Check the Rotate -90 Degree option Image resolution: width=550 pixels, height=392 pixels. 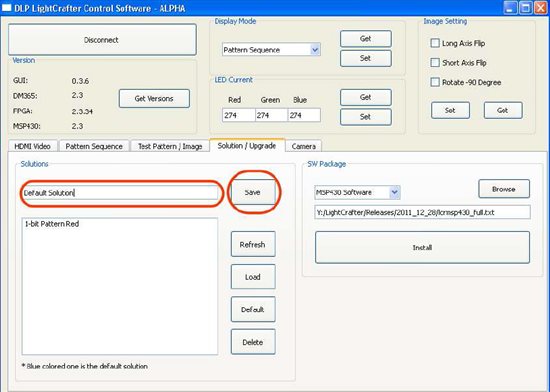coord(435,82)
